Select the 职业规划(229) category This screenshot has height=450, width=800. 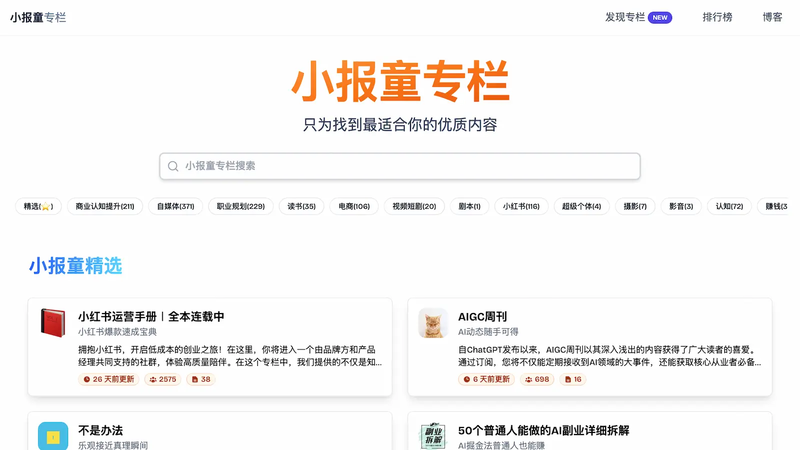pyautogui.click(x=241, y=206)
